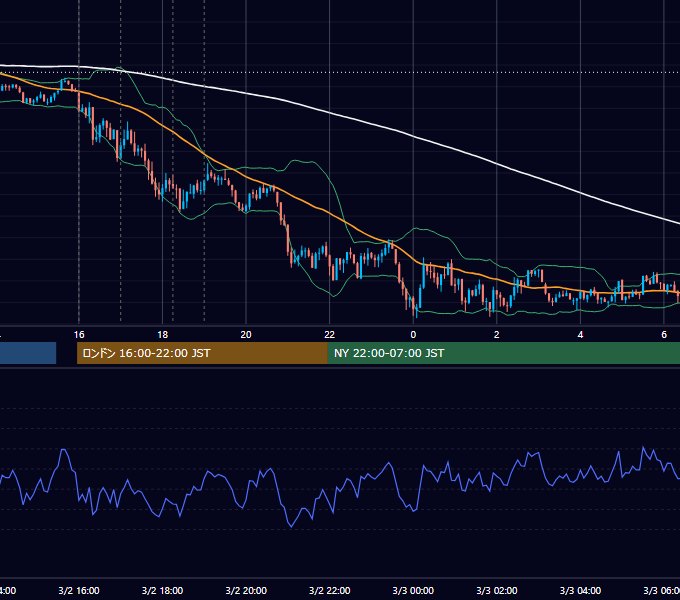This screenshot has height=600, width=680.
Task: Click the 16 hour label on the chart axis
Action: click(79, 335)
